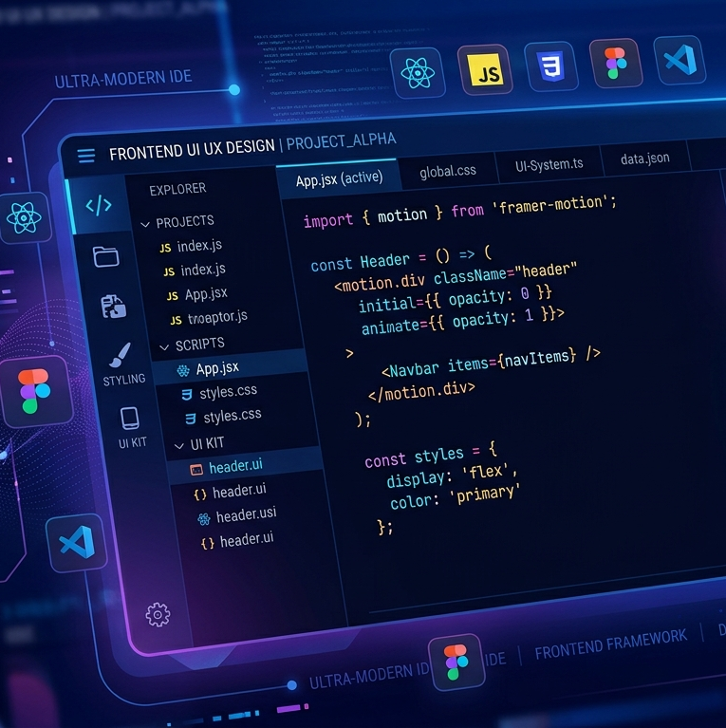The image size is (726, 728).
Task: Click the hamburger menu icon in title bar
Action: [x=86, y=156]
